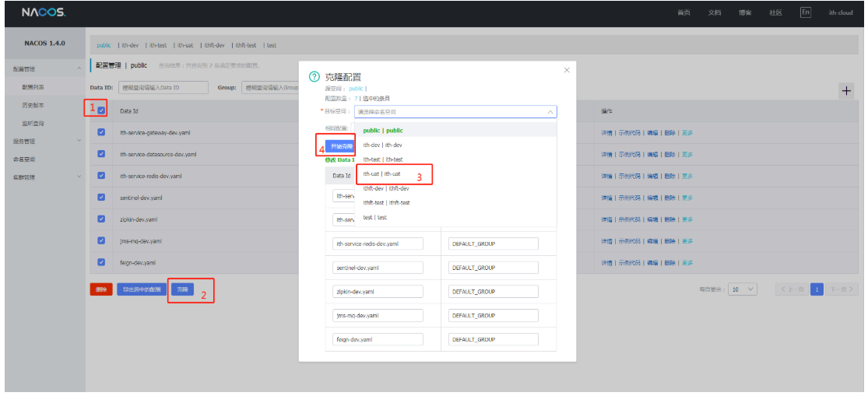This screenshot has height=396, width=868.
Task: Choose 'ithft-dev | ithft-dev' in the dropdown list
Action: pyautogui.click(x=455, y=188)
